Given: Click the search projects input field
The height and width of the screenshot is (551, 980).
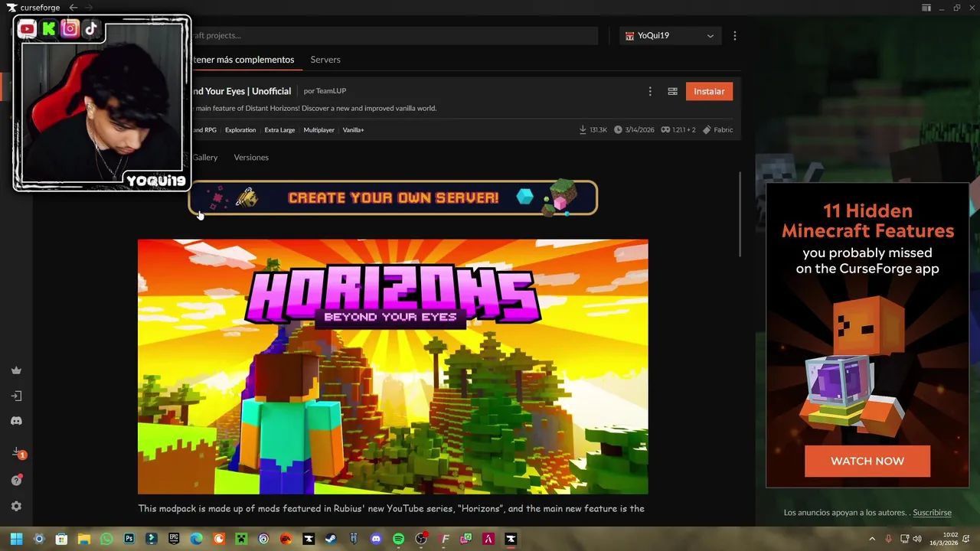Looking at the screenshot, I should pyautogui.click(x=394, y=36).
